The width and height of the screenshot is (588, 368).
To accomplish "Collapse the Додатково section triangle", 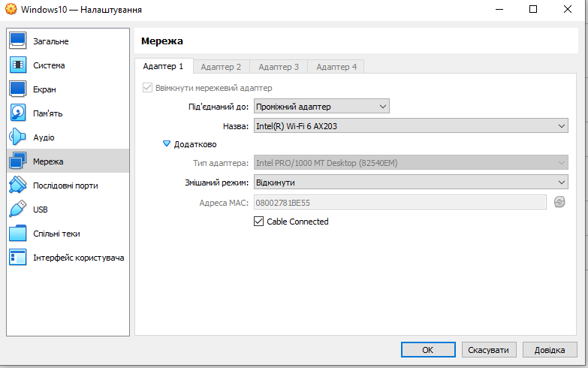I will tap(167, 143).
